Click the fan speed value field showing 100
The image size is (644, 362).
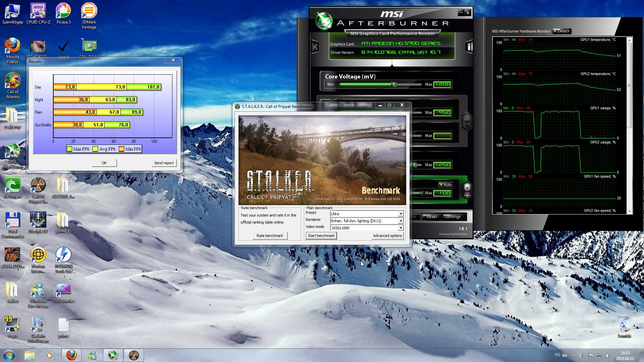pos(442,193)
